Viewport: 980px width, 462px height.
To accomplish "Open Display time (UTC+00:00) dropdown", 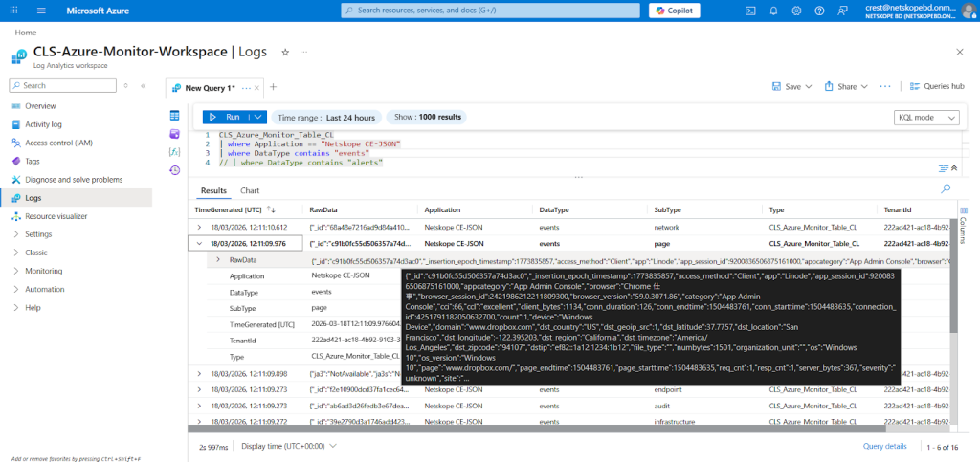I will tap(289, 446).
